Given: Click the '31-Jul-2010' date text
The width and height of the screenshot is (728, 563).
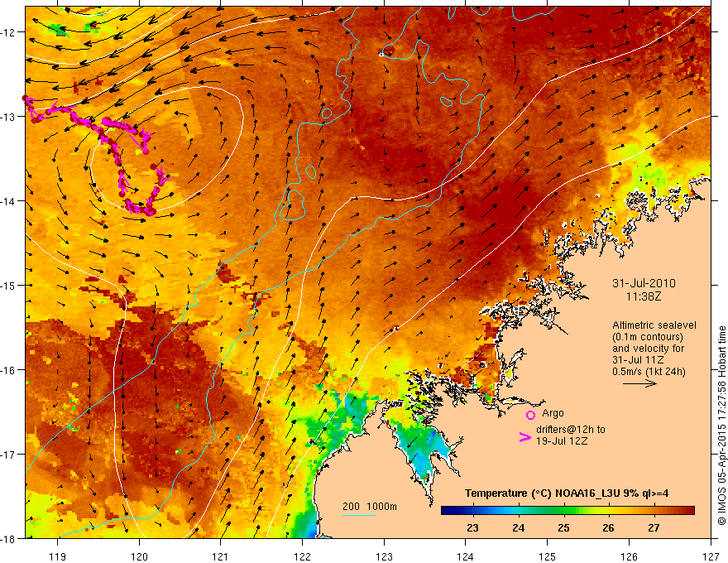Looking at the screenshot, I should (x=644, y=283).
